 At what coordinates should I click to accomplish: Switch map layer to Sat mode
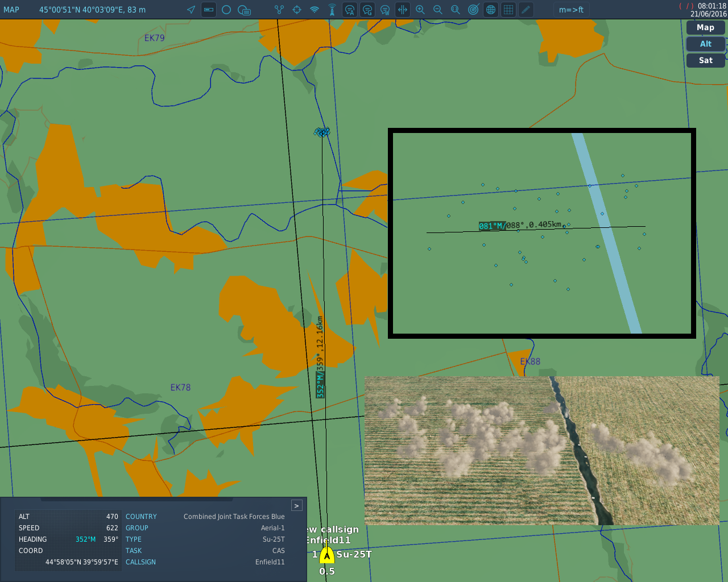click(x=705, y=60)
